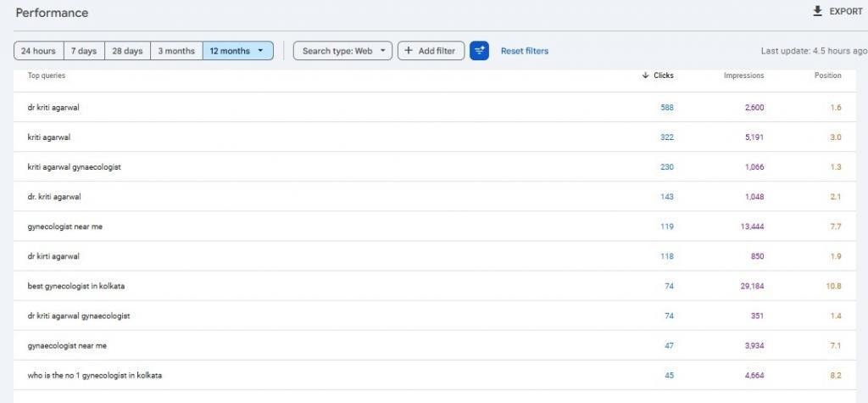Click the 230 clicks value
Image resolution: width=868 pixels, height=403 pixels.
[x=667, y=167]
